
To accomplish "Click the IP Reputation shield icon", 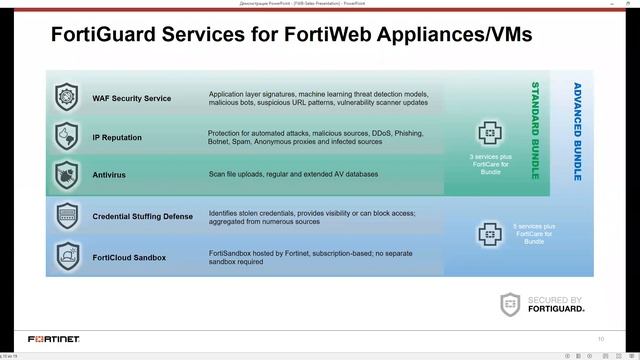I will pos(67,136).
